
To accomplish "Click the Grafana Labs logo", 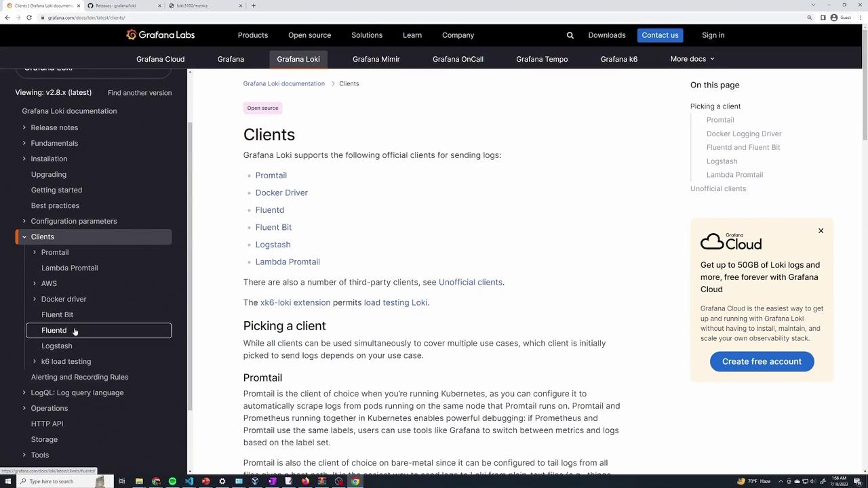I will point(161,35).
